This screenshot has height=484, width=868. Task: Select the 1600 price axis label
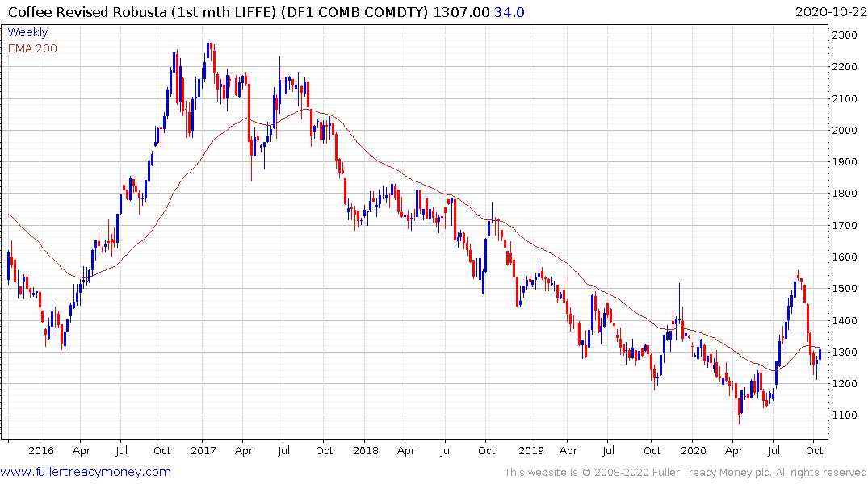[x=845, y=257]
